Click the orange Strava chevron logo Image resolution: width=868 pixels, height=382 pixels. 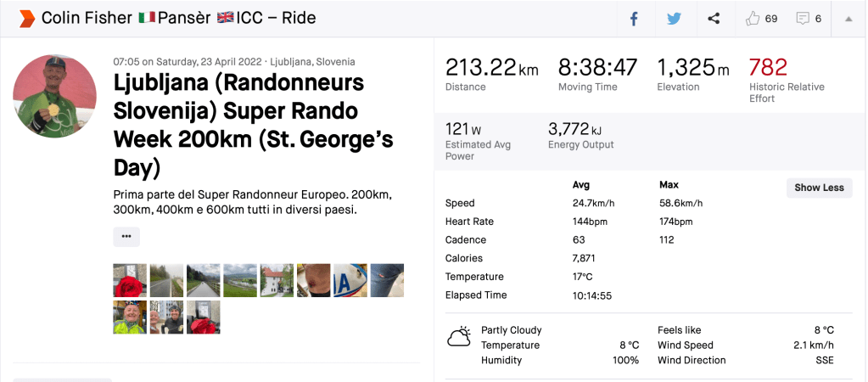[x=27, y=19]
